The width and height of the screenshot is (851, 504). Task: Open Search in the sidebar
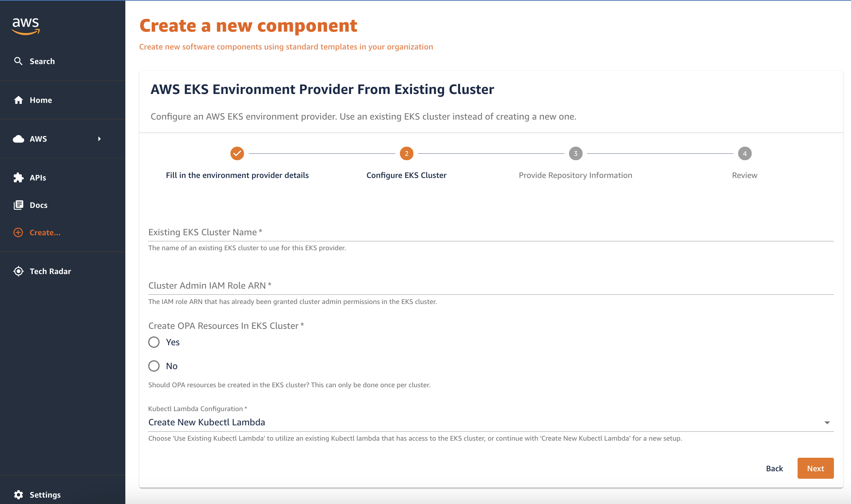click(63, 61)
